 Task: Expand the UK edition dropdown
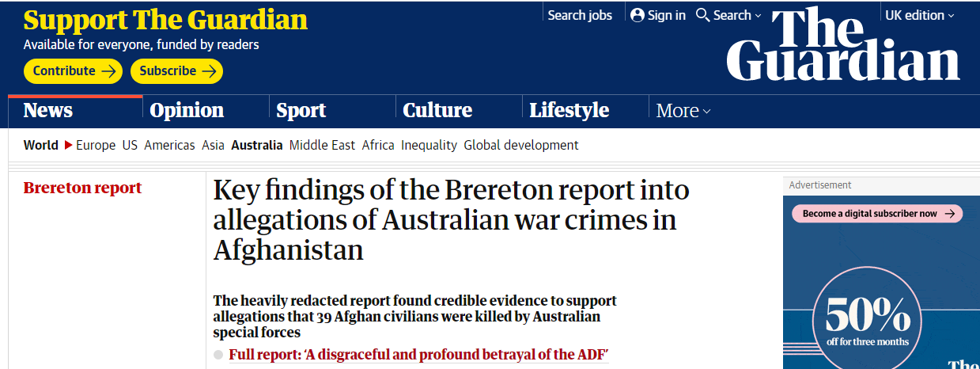click(x=919, y=15)
